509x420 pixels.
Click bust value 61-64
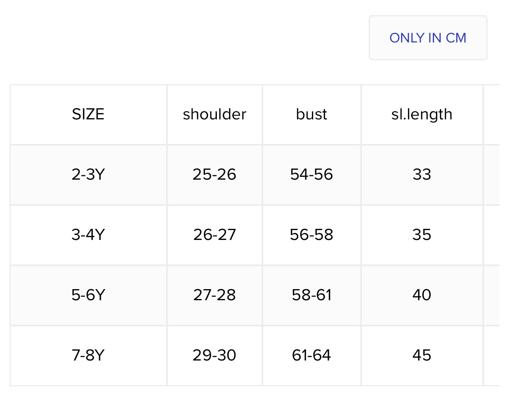(x=312, y=355)
